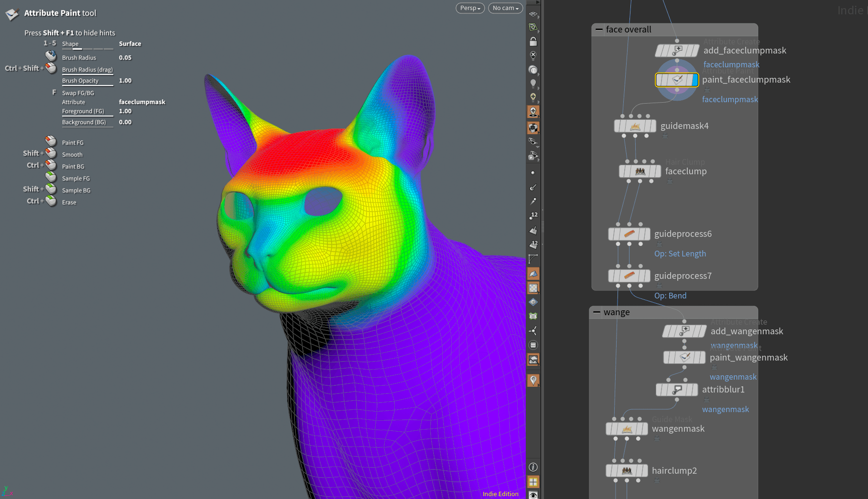Screen dimensions: 868x499
Task: Open the No cam camera dropdown
Action: pos(505,8)
